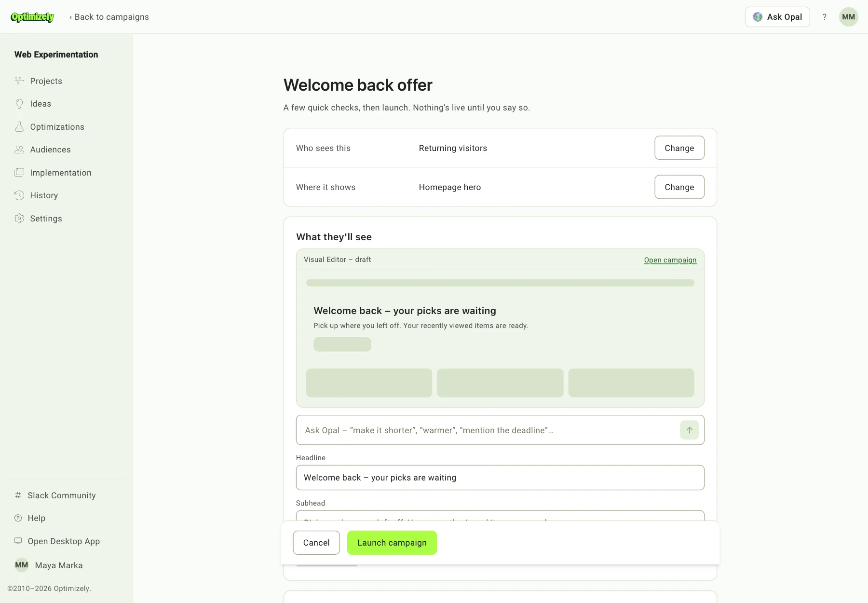This screenshot has height=603, width=868.
Task: Open campaign in Visual Editor
Action: point(670,260)
